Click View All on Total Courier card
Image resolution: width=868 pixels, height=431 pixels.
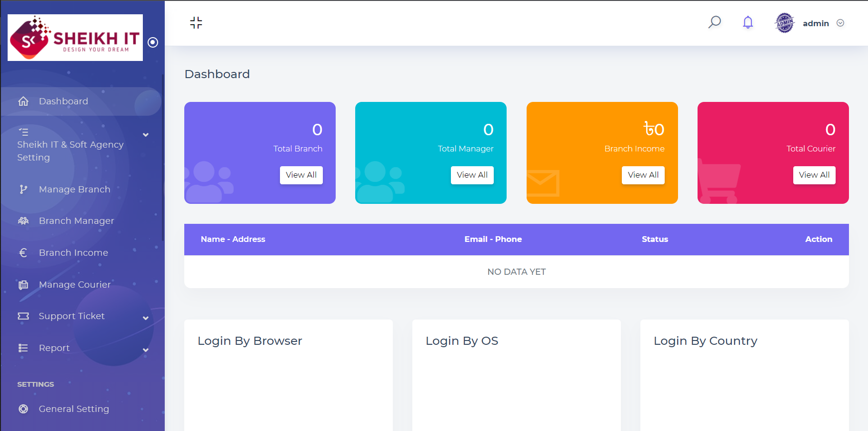coord(814,175)
